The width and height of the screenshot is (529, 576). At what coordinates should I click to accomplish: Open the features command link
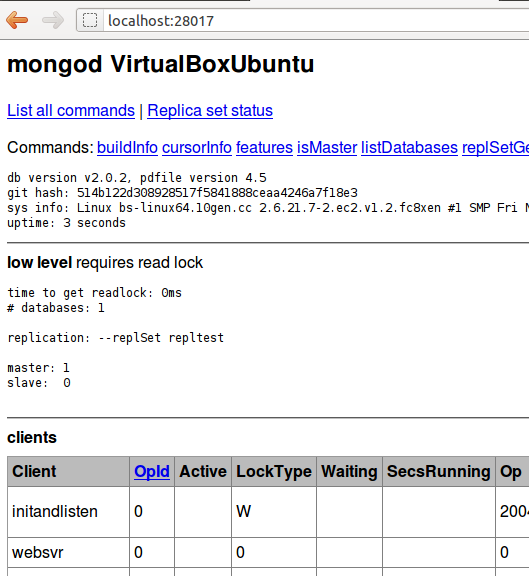264,148
